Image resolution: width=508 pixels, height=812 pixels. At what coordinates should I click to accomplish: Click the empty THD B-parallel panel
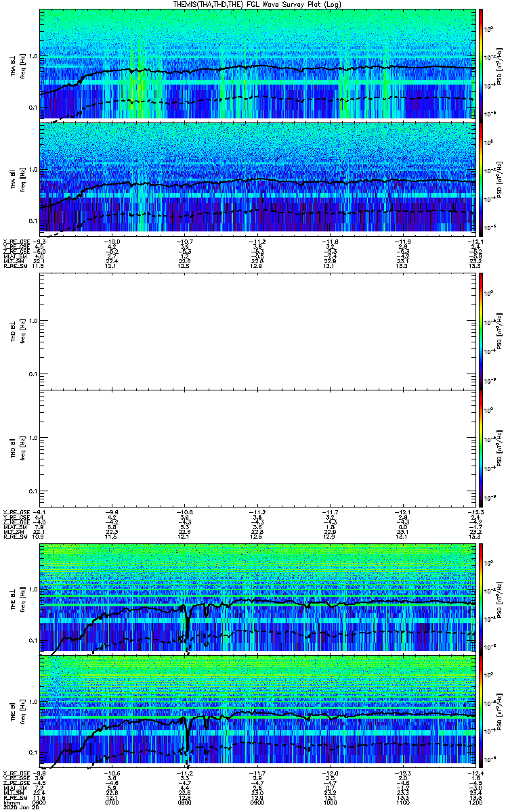click(x=257, y=447)
